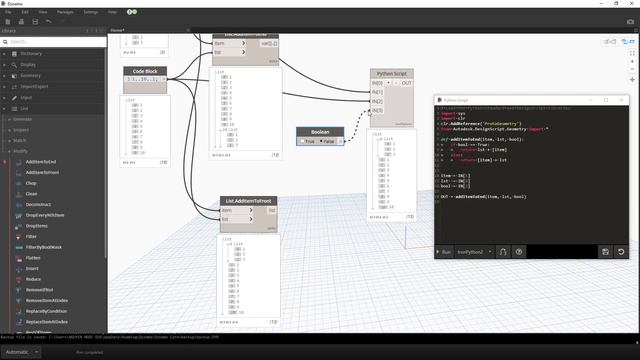Open the Settings menu
The width and height of the screenshot is (640, 360).
click(x=91, y=12)
